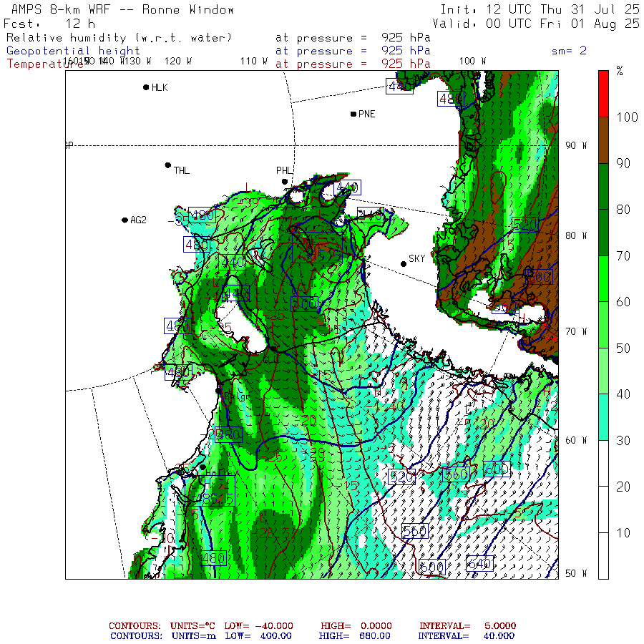
Task: Pick the brown 90–100 legend segment
Action: tap(603, 140)
